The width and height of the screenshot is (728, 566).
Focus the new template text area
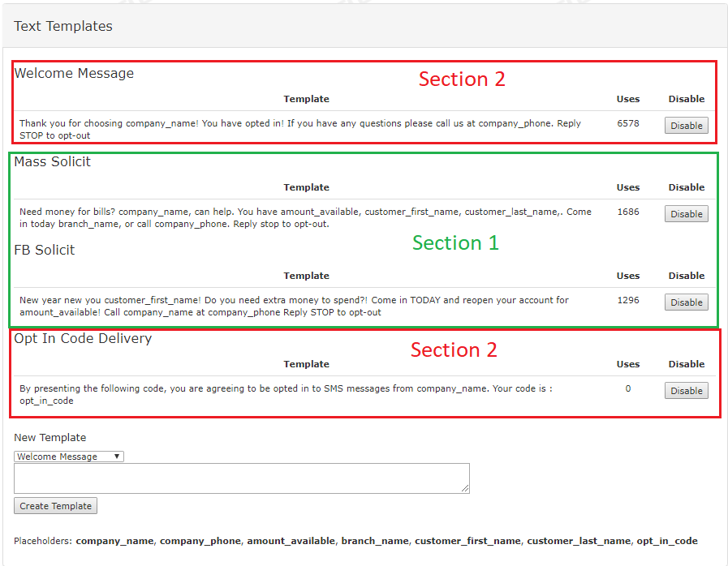pos(241,478)
